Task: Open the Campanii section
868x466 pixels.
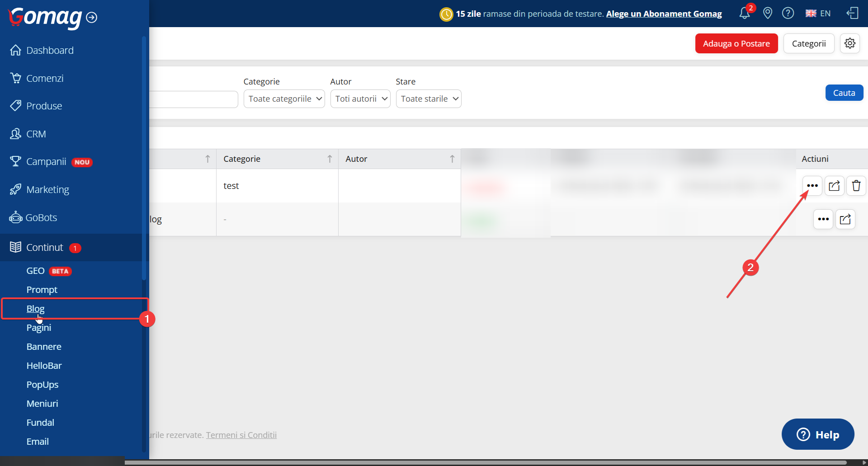Action: tap(45, 161)
